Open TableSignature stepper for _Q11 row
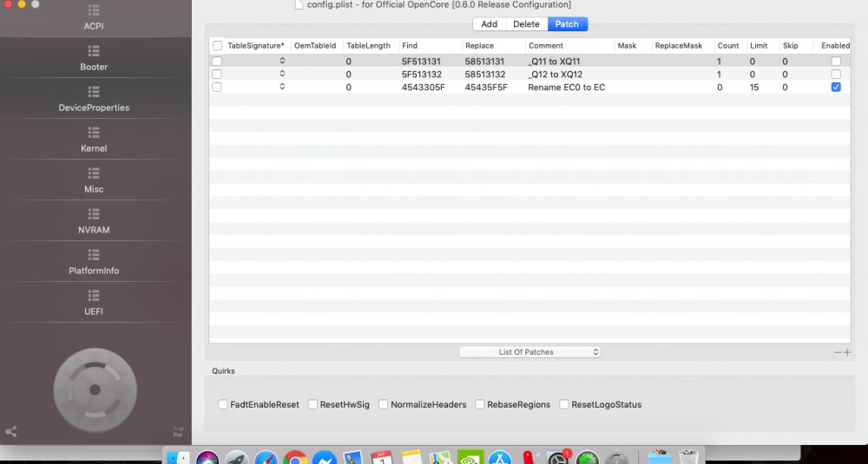Viewport: 868px width, 464px height. 282,62
